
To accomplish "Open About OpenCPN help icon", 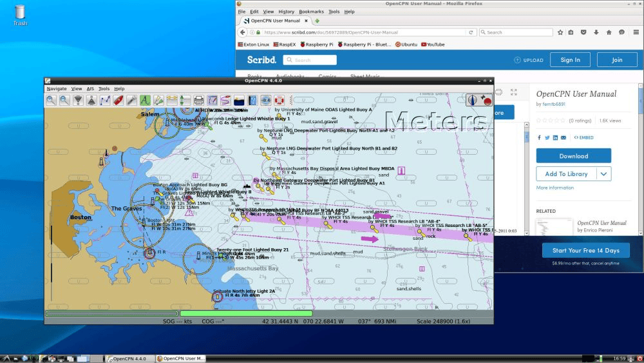I will [x=252, y=100].
